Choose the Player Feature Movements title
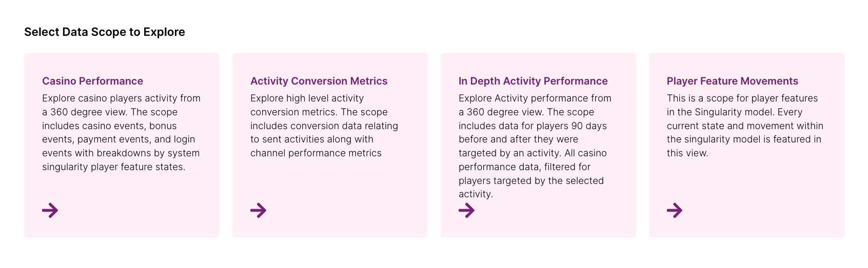The width and height of the screenshot is (868, 268). click(732, 81)
